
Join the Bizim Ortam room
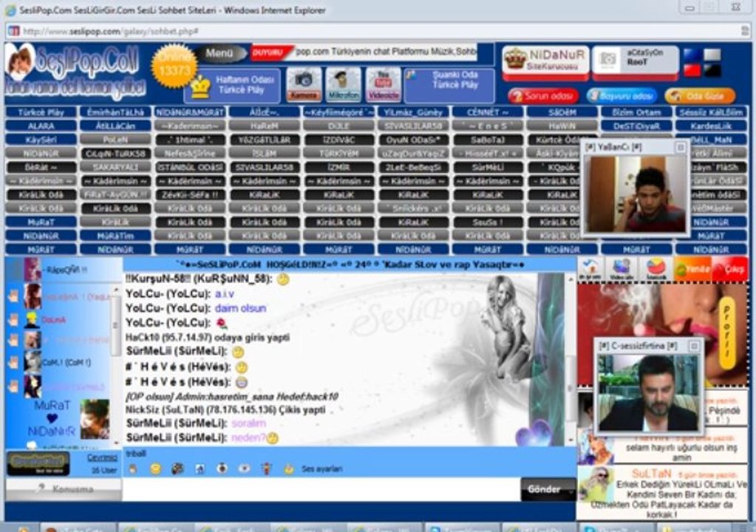click(x=636, y=112)
